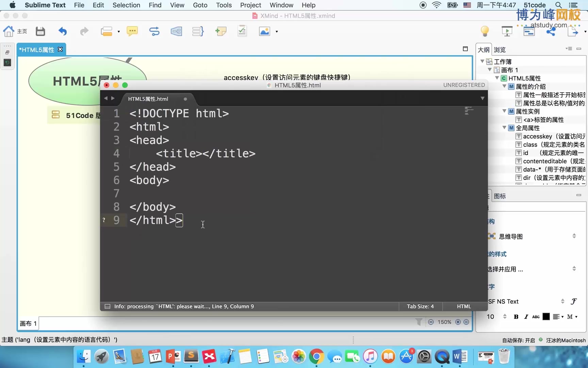Insert a Relationship with the curved arrow icon
Image resolution: width=588 pixels, height=368 pixels.
pyautogui.click(x=154, y=31)
